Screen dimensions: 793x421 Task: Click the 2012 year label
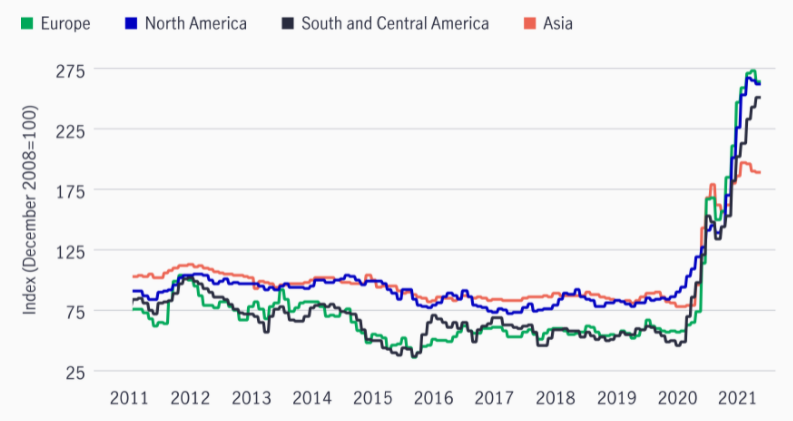[x=189, y=397]
